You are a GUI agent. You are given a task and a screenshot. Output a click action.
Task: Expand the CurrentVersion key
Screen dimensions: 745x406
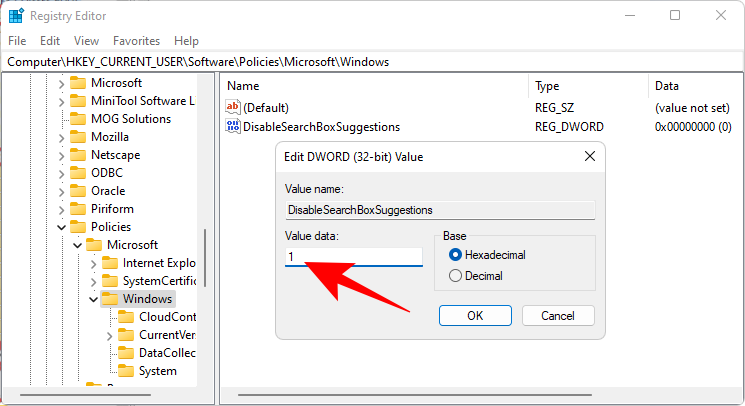tap(110, 336)
